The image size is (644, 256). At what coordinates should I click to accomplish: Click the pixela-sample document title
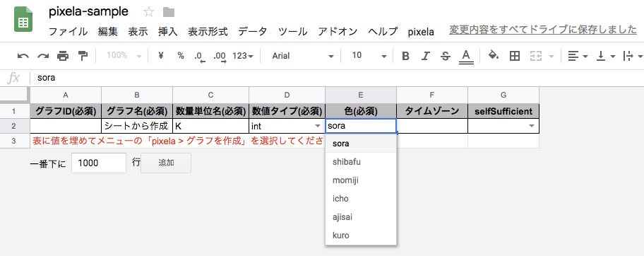click(x=88, y=12)
